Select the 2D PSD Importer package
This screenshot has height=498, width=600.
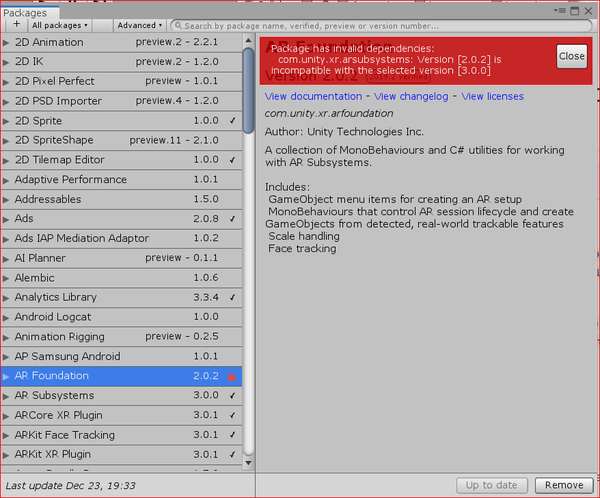tap(121, 101)
